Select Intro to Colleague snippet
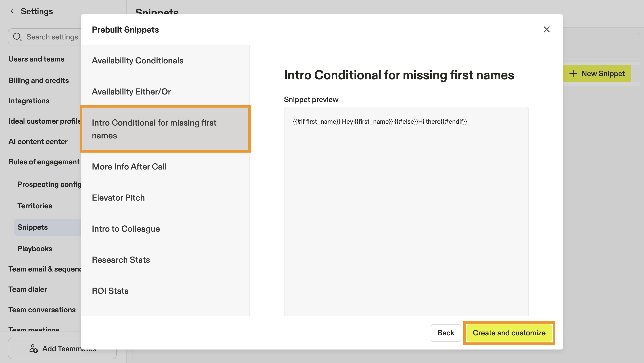 tap(126, 229)
